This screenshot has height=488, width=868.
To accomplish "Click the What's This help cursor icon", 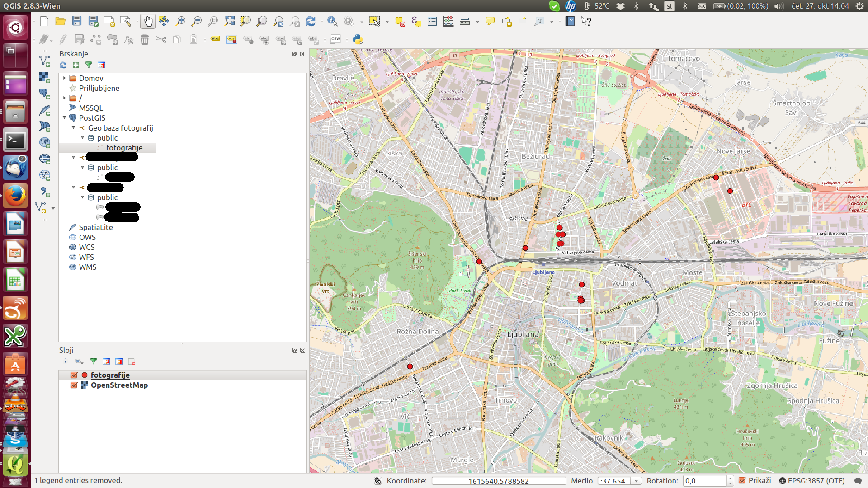I will 586,21.
